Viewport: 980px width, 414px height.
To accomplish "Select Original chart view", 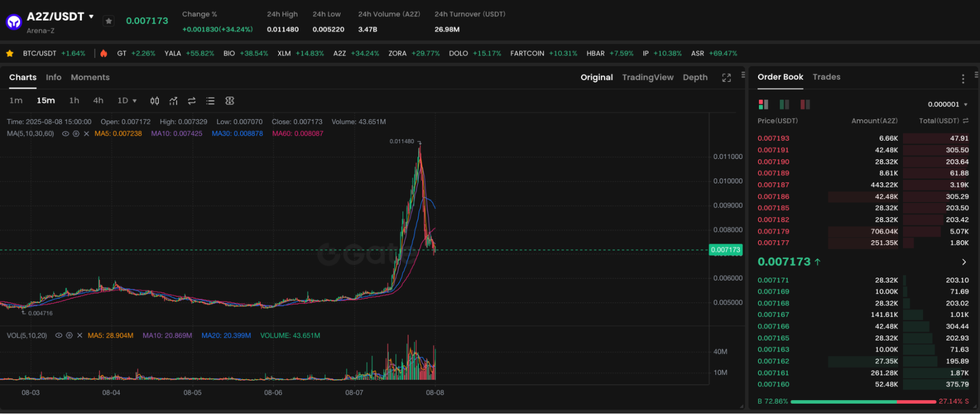I will pyautogui.click(x=597, y=78).
